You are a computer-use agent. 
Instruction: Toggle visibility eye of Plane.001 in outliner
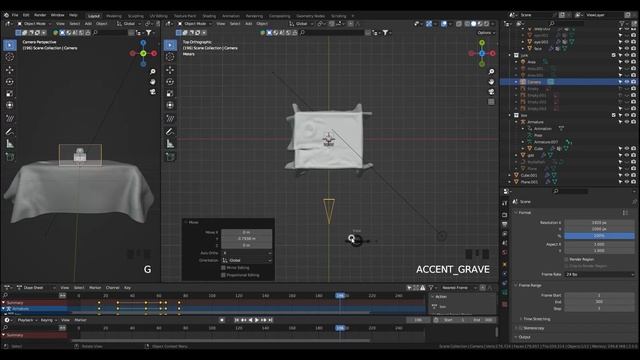coord(627,182)
